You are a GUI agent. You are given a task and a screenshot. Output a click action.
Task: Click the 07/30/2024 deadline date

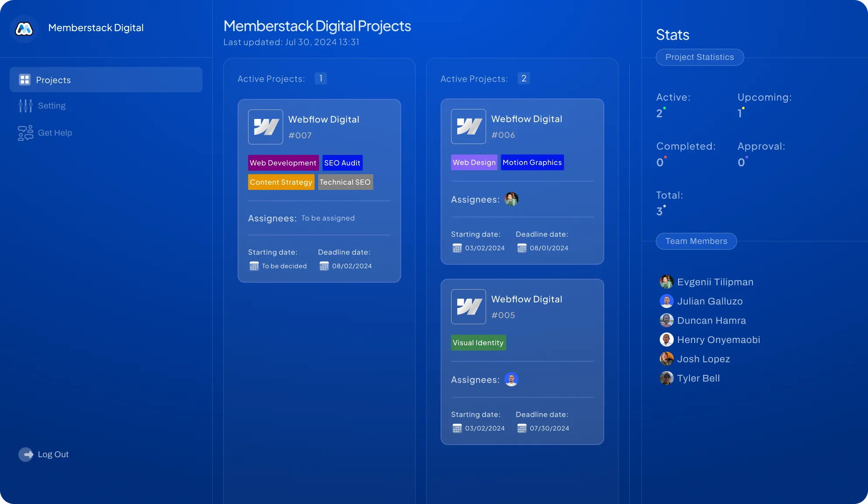pyautogui.click(x=549, y=428)
